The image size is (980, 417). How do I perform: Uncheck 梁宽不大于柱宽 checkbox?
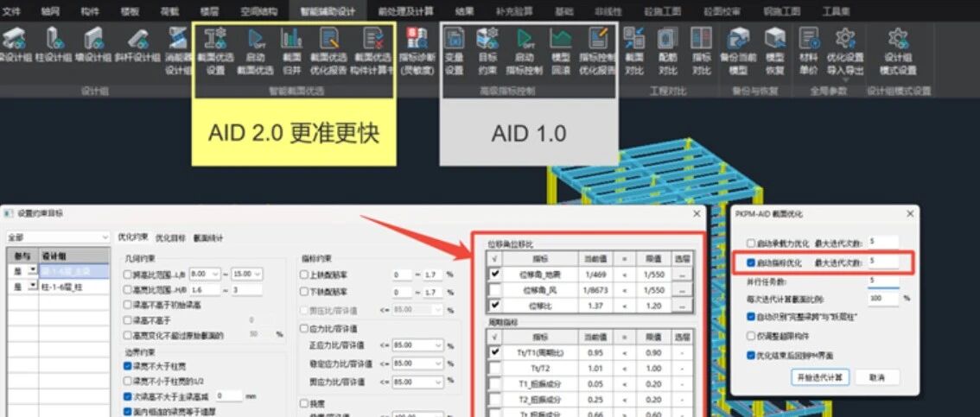click(x=128, y=366)
